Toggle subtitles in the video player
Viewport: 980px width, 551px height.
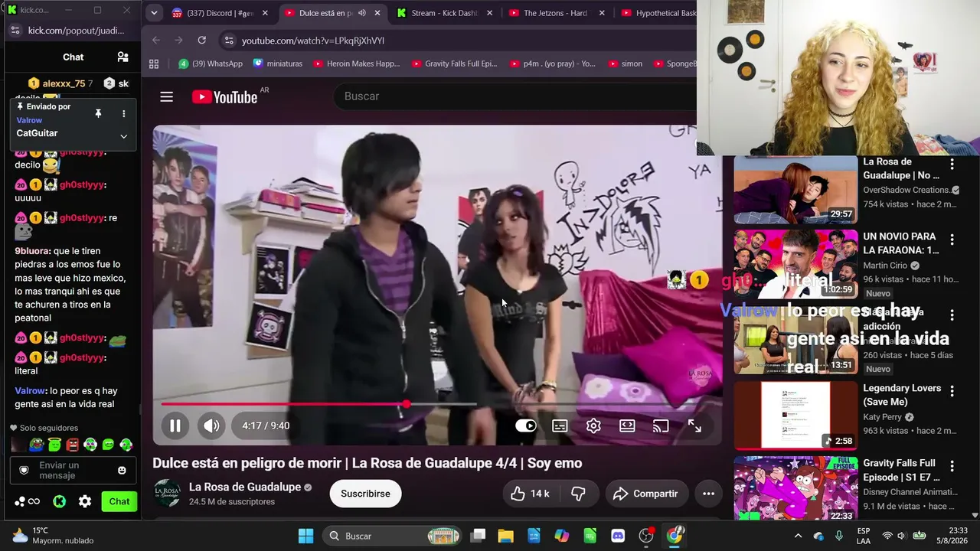click(560, 426)
